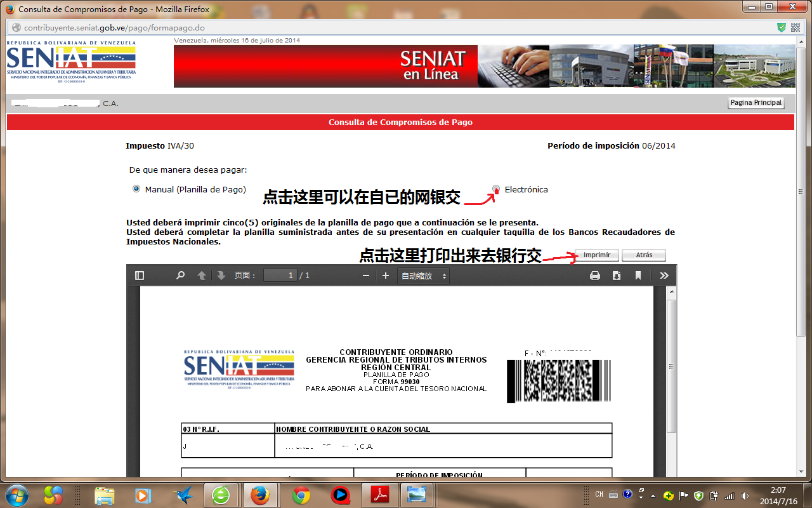
Task: Click the page scrollbar on the right
Action: pos(801,190)
